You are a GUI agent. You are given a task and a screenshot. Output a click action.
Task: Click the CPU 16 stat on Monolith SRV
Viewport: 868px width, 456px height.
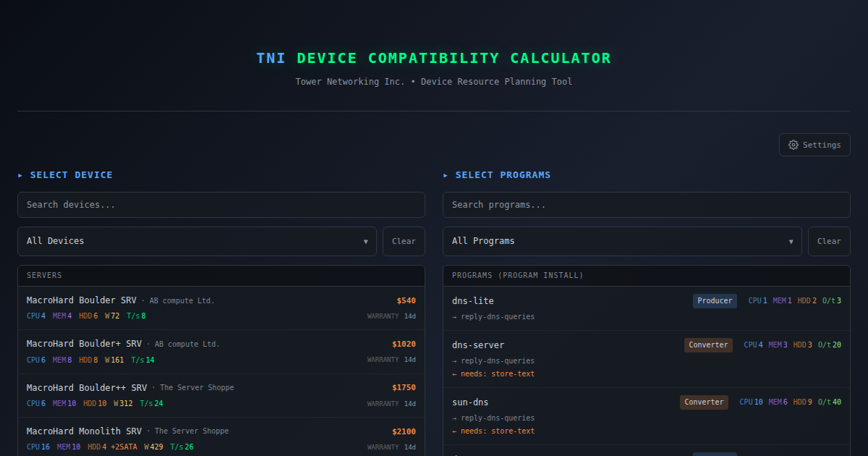(38, 447)
